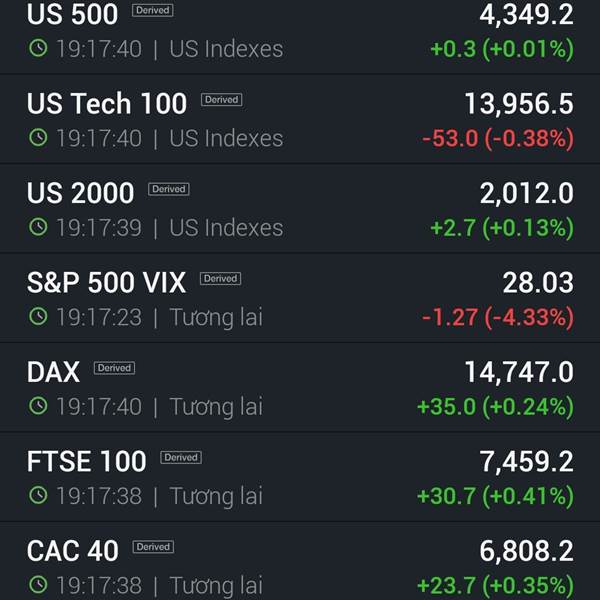Click the clock icon under CAC 40

38,585
